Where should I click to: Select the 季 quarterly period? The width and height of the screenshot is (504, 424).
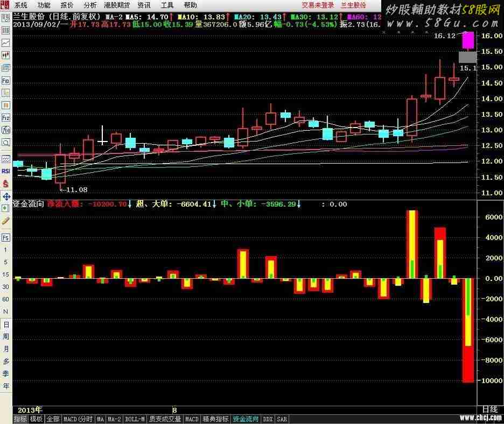point(6,374)
